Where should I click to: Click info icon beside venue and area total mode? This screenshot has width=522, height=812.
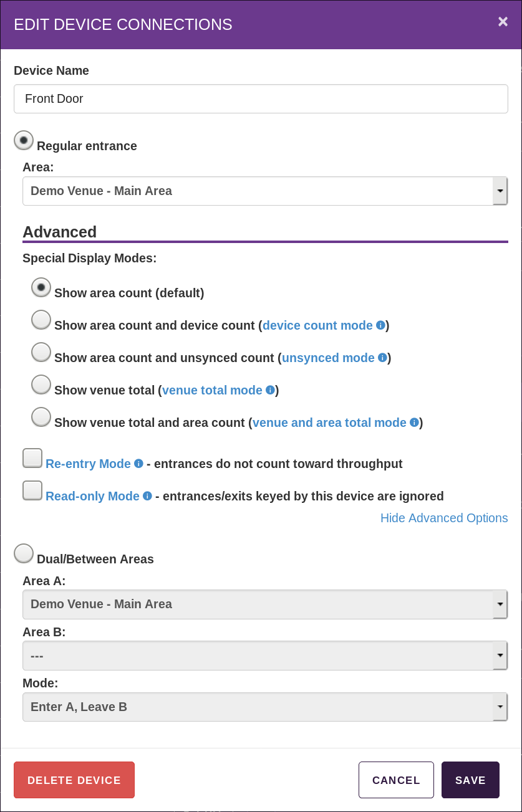414,423
